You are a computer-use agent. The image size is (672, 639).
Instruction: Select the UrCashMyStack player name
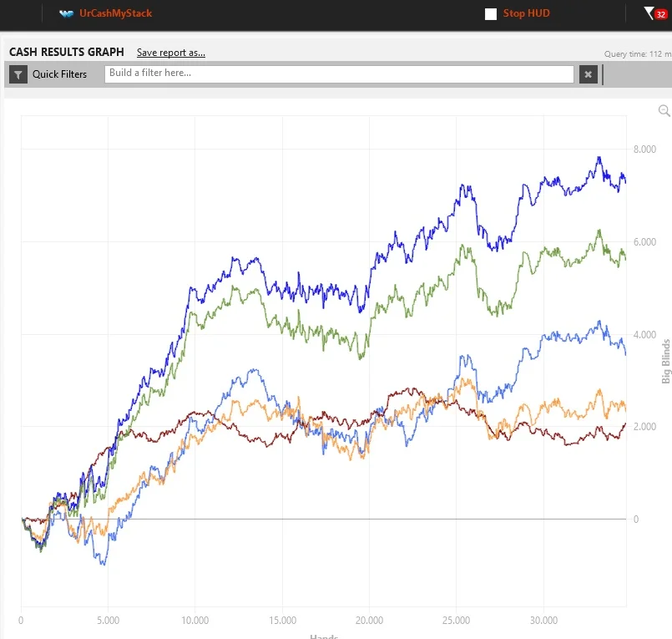(115, 13)
